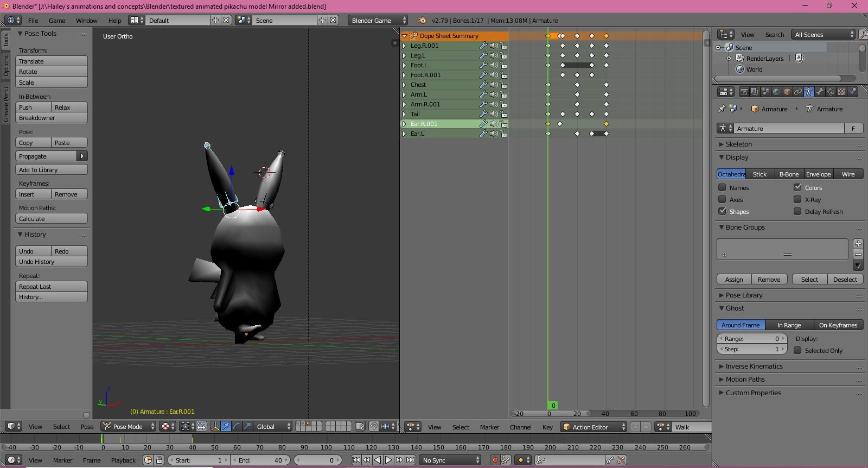The image size is (868, 468).
Task: Collapse the Dope Sheet Summary row
Action: point(404,36)
